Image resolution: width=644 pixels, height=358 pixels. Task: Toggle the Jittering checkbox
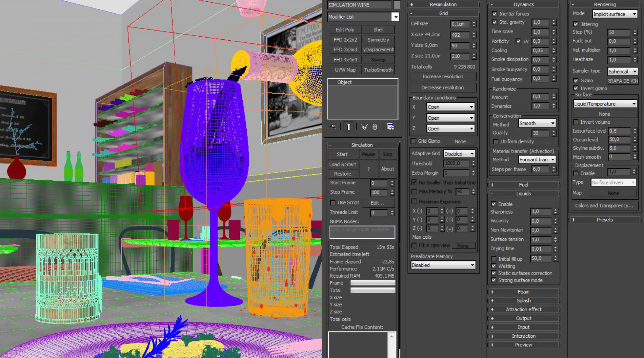pos(576,24)
